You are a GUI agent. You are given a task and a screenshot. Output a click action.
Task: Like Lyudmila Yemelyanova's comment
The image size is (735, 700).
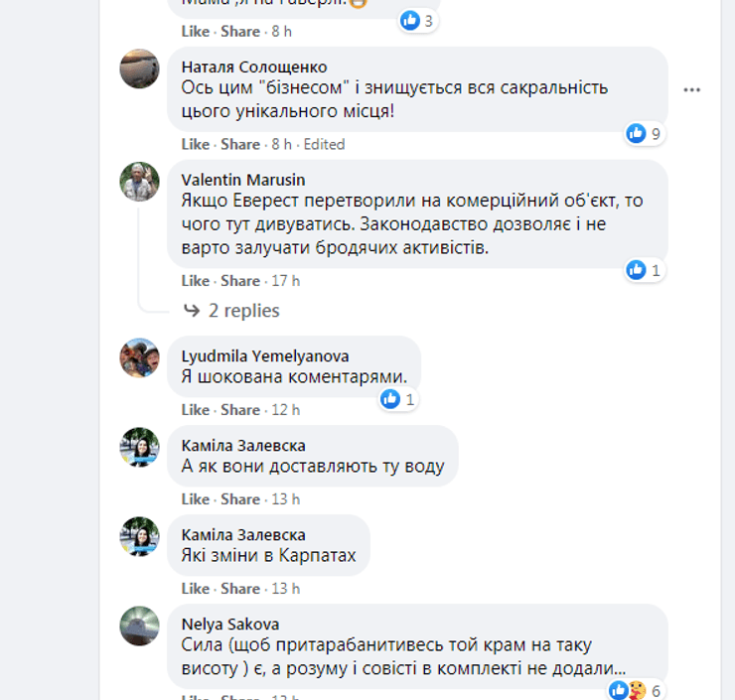pyautogui.click(x=196, y=410)
